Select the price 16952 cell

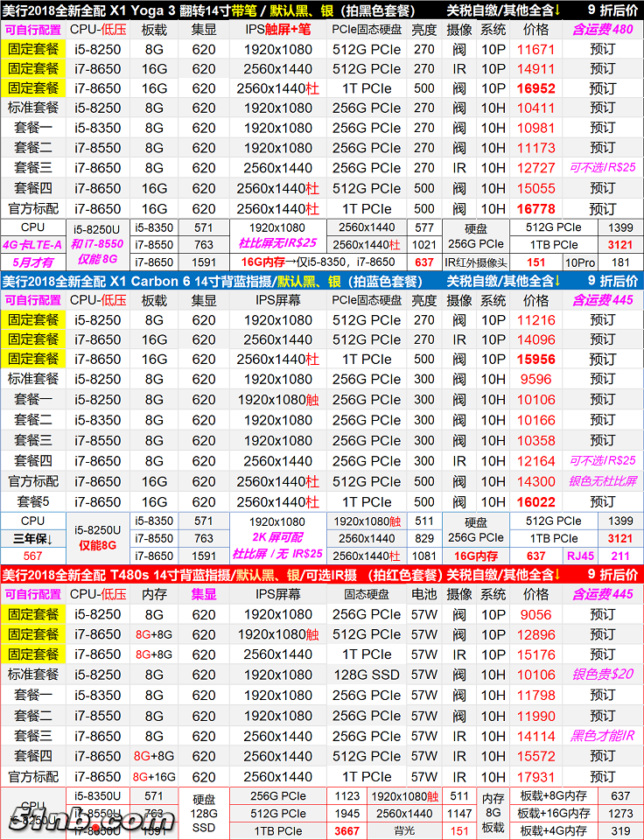point(535,88)
